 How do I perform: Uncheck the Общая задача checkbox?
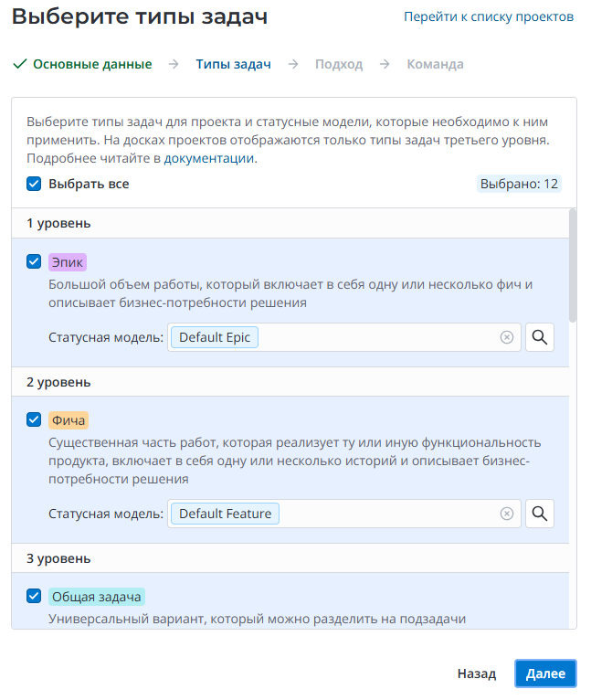[x=35, y=598]
